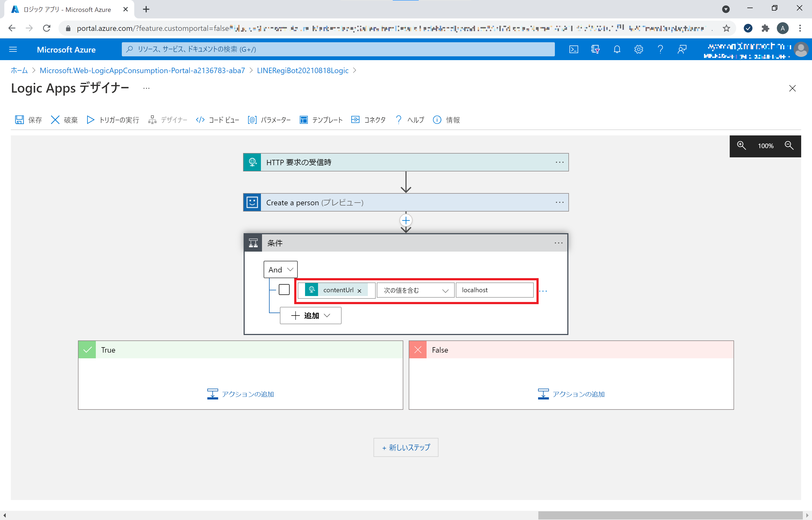This screenshot has width=812, height=520.
Task: Open the 次の値を含む operator dropdown
Action: [446, 290]
